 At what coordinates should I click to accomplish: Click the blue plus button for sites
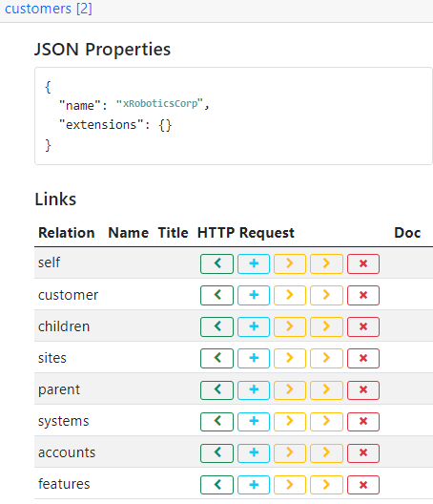[x=254, y=358]
